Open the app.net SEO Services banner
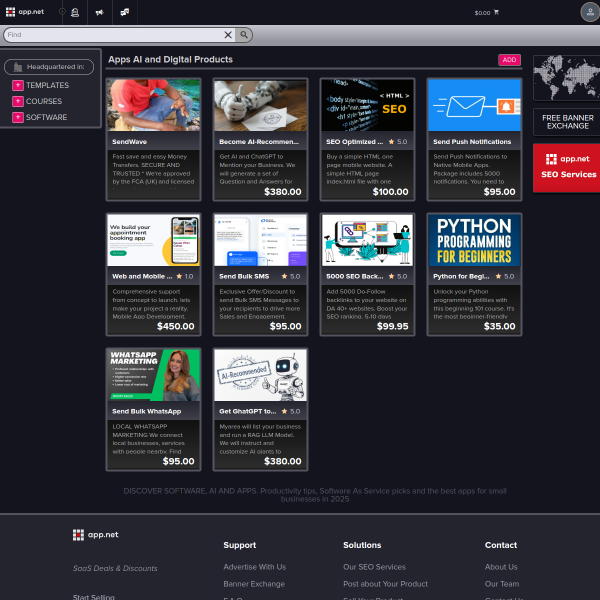The image size is (600, 600). click(x=567, y=168)
